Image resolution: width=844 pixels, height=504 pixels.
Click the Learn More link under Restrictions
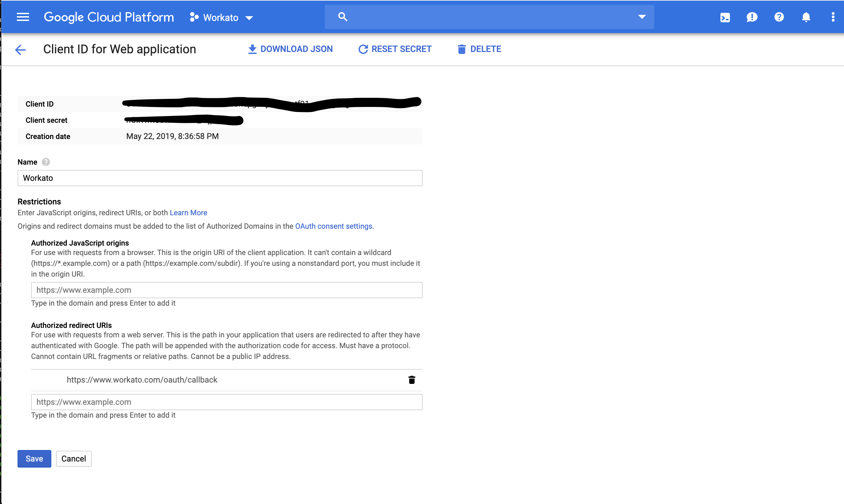pyautogui.click(x=188, y=213)
